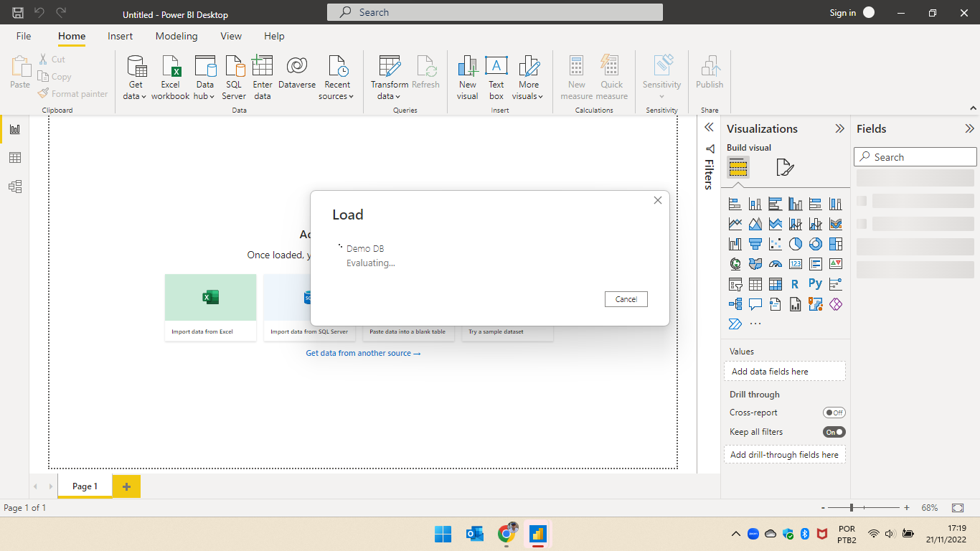Select the Matrix visual
The width and height of the screenshot is (980, 551).
tap(775, 284)
